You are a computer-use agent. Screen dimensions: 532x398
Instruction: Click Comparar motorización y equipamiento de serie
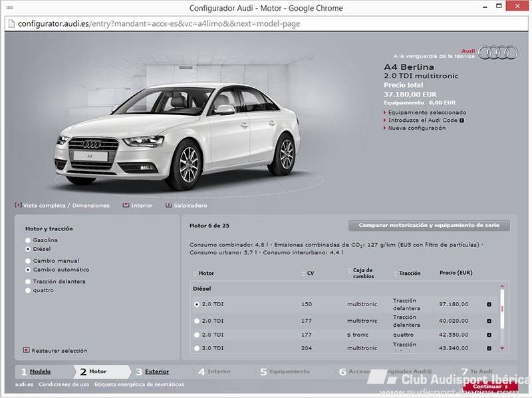point(429,225)
